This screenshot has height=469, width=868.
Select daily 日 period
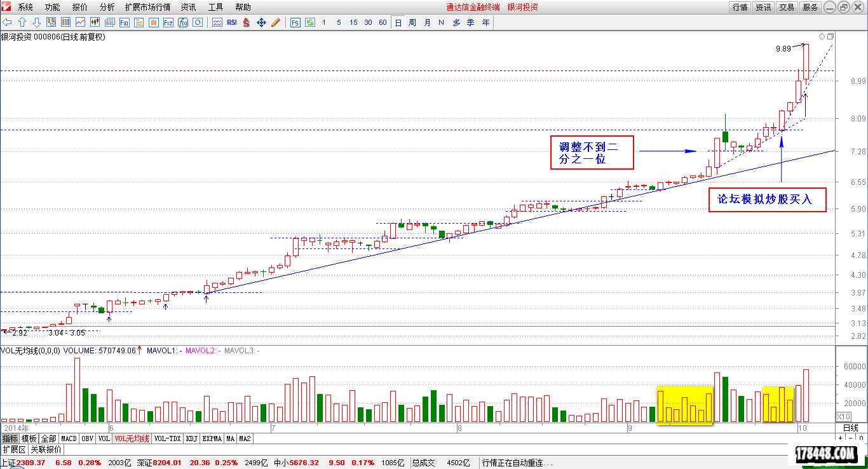(398, 22)
